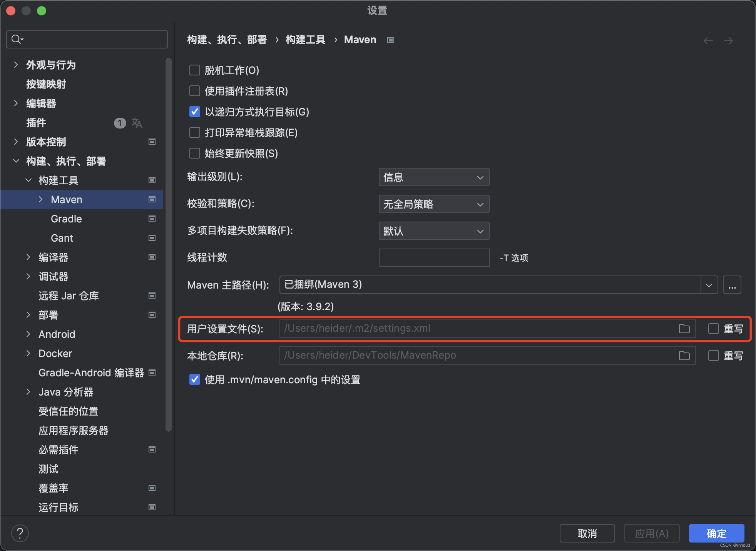This screenshot has width=756, height=551.
Task: Open the 输出级别 dropdown showing 信息
Action: tap(434, 177)
